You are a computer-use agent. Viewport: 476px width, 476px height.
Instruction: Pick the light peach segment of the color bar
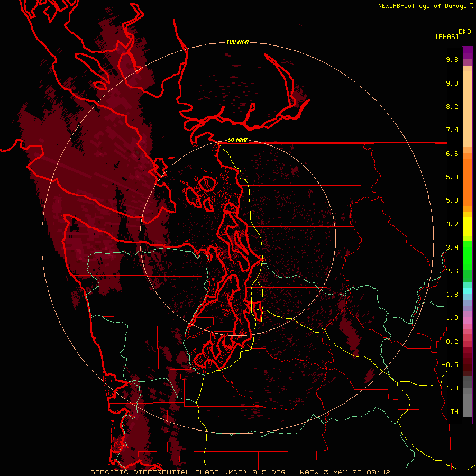[x=467, y=108]
